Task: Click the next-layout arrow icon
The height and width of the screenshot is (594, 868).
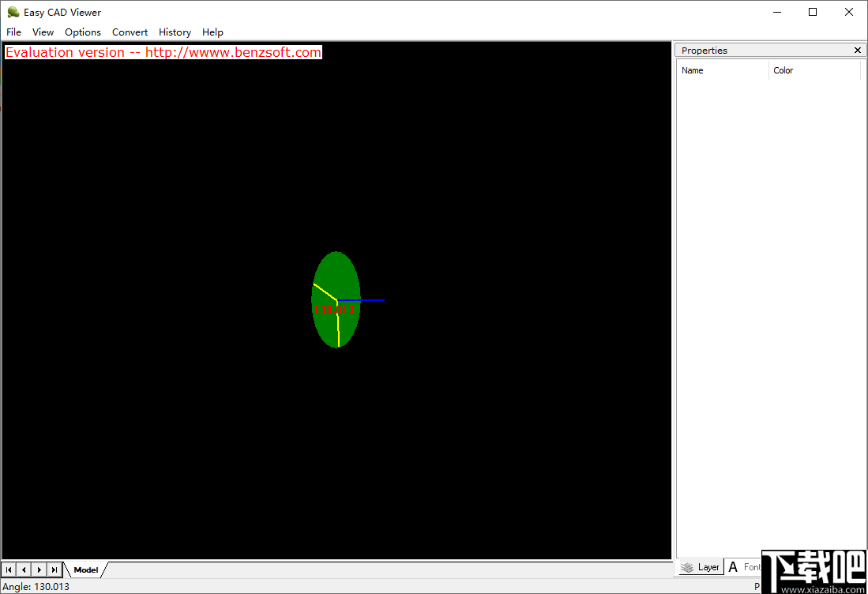Action: tap(39, 569)
